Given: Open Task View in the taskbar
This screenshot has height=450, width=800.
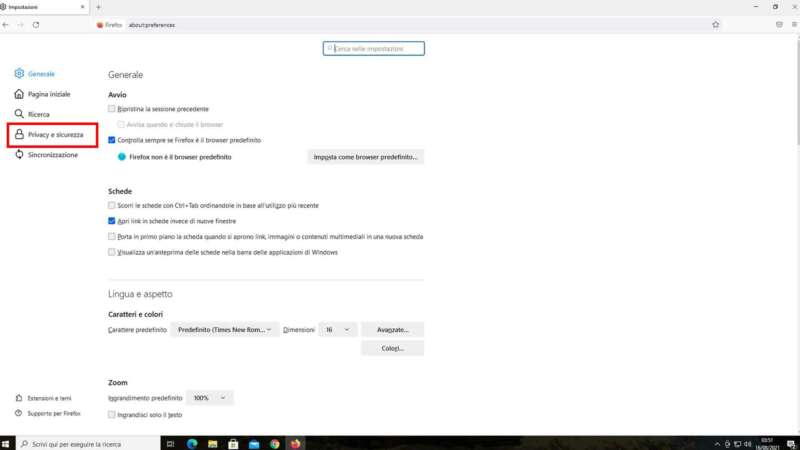Looking at the screenshot, I should pyautogui.click(x=171, y=444).
